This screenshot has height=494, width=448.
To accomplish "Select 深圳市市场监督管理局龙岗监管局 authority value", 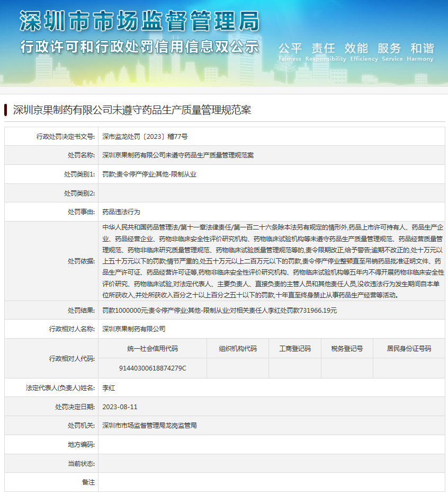I will (x=149, y=425).
